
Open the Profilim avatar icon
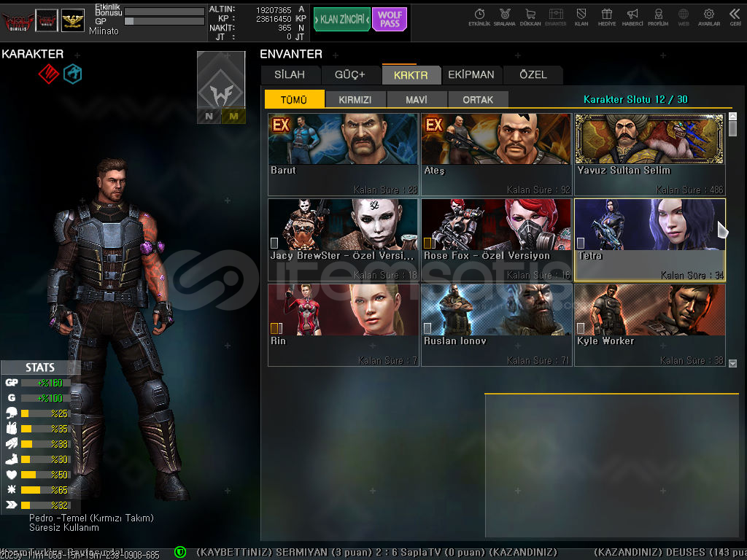point(658,17)
